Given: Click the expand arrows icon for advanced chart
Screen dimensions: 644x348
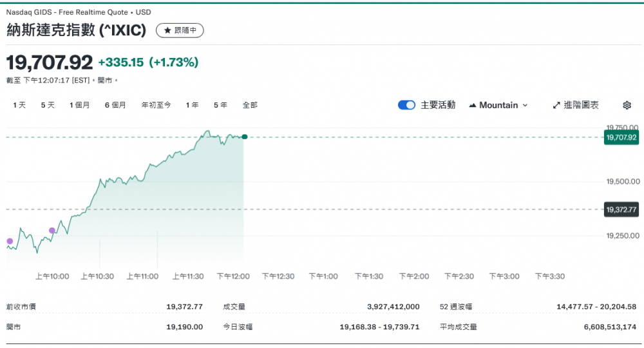Looking at the screenshot, I should point(556,105).
